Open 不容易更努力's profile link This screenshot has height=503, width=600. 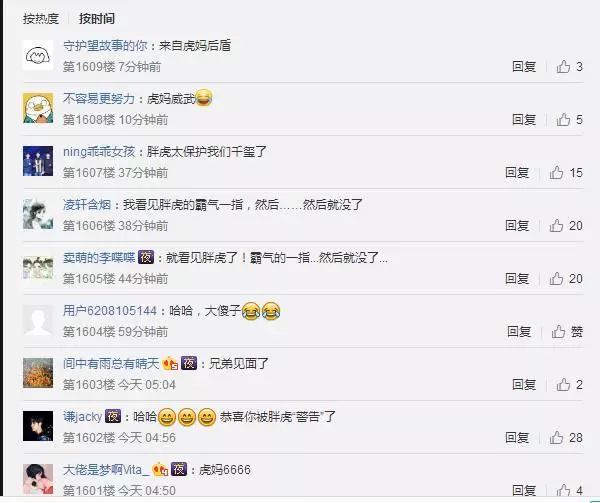pos(99,99)
